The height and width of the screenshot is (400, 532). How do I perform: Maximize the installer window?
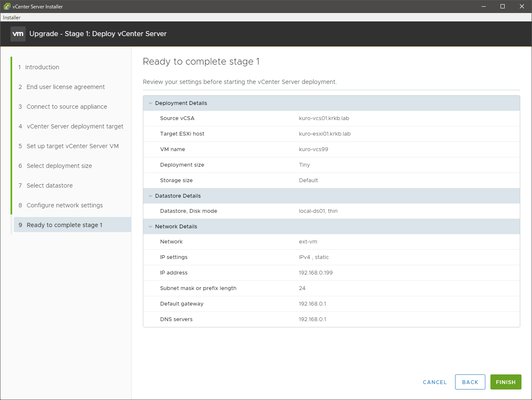click(502, 6)
